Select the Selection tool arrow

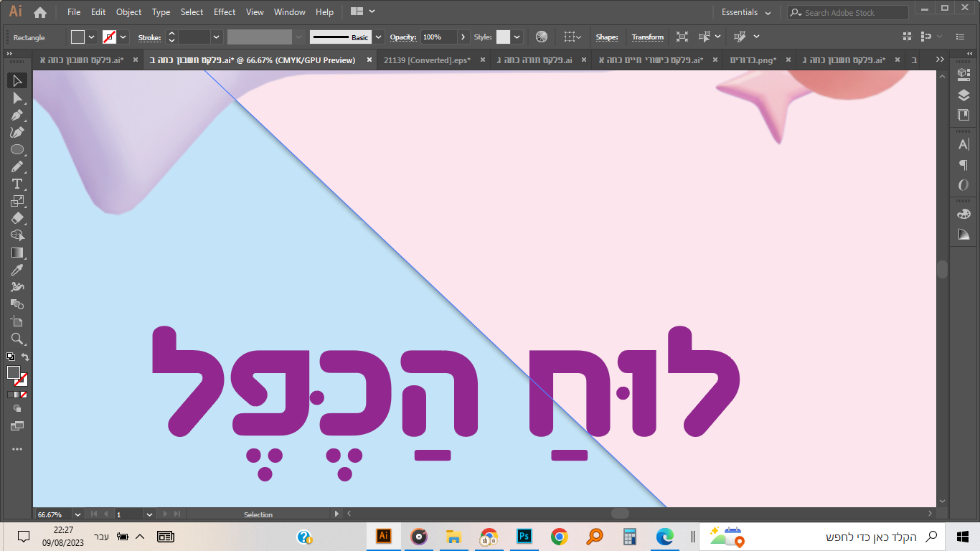[x=17, y=80]
